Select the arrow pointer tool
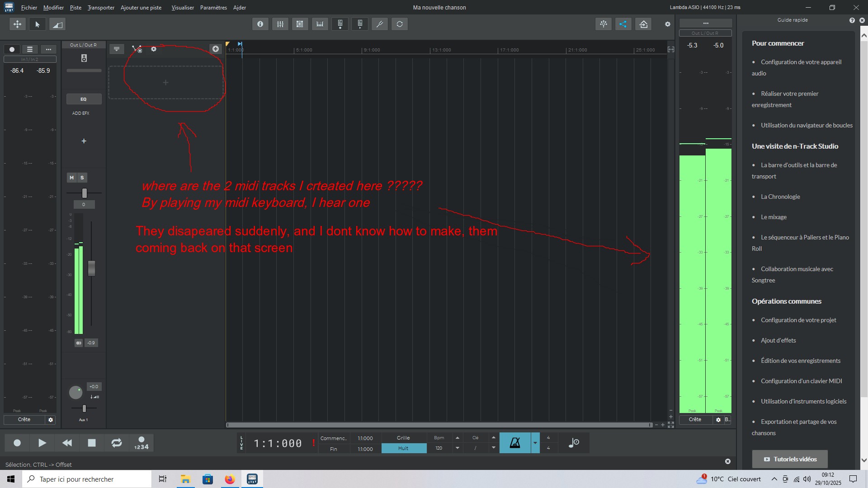 pyautogui.click(x=38, y=24)
